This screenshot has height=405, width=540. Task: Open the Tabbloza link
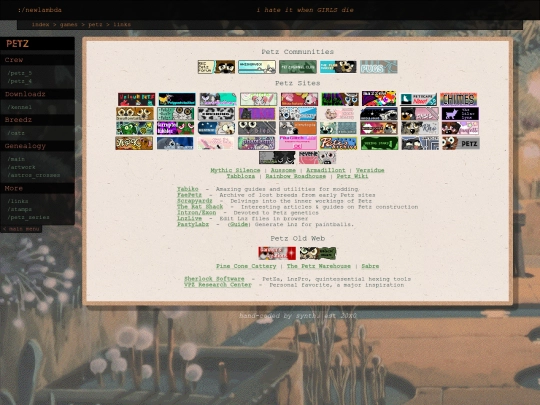tap(241, 176)
